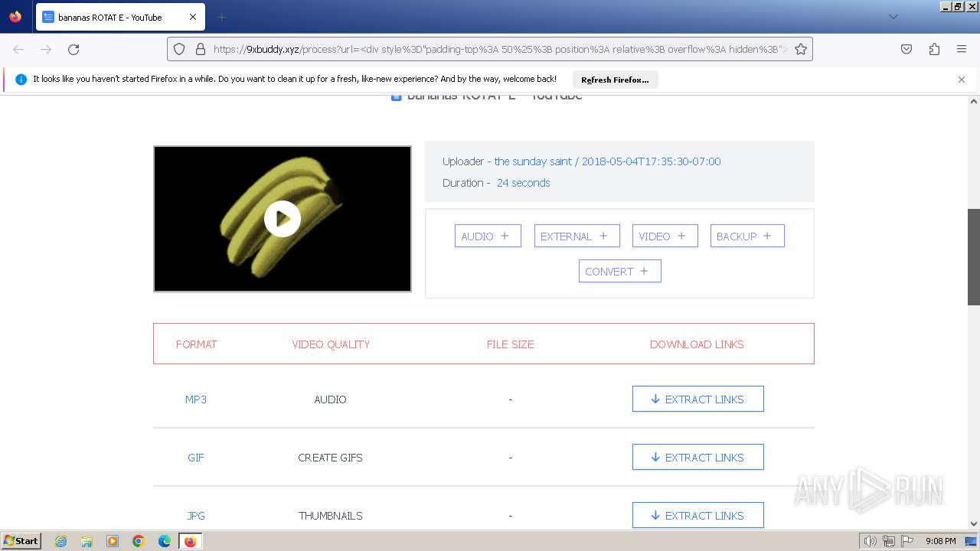Click the Show desktop tray button

coord(972,541)
